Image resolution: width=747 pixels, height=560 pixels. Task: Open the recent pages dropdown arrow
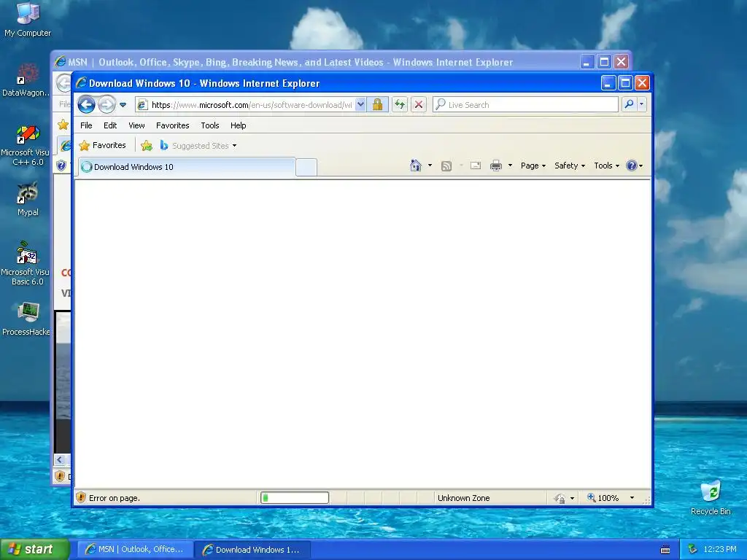(x=123, y=105)
